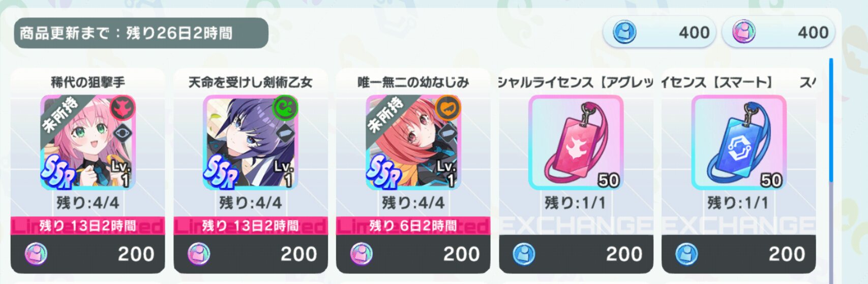Tap the pink aggressive license pass icon
868x284 pixels.
pyautogui.click(x=576, y=142)
